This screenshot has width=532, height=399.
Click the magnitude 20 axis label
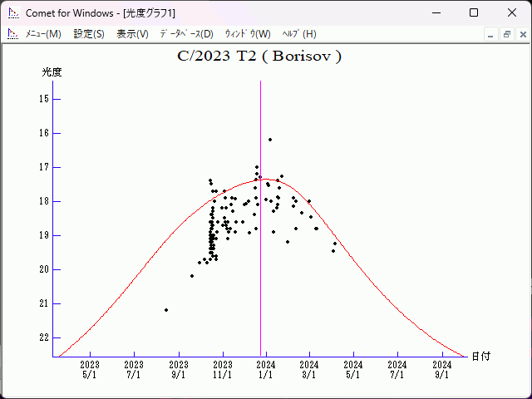44,269
